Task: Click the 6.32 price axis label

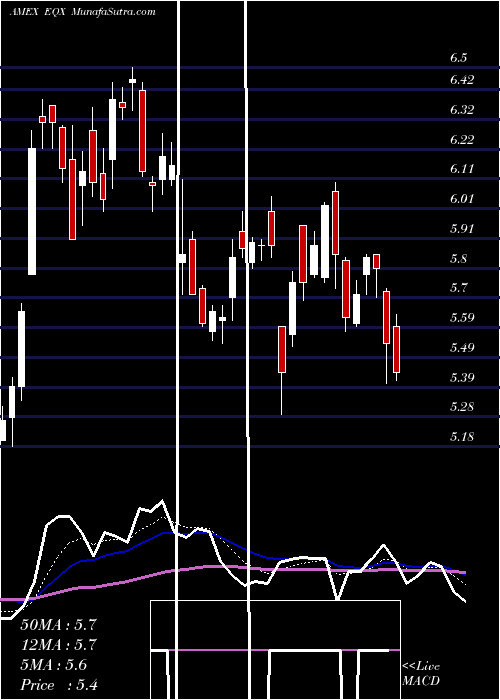Action: (462, 110)
